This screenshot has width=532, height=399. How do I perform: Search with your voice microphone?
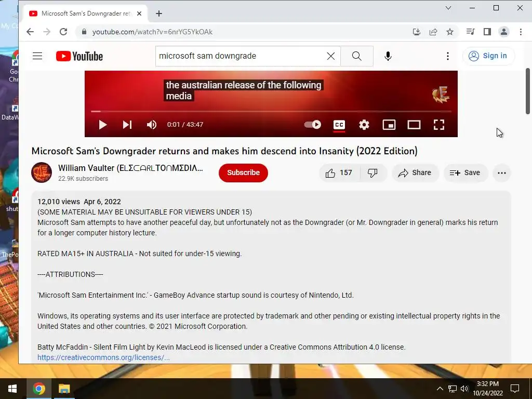388,56
